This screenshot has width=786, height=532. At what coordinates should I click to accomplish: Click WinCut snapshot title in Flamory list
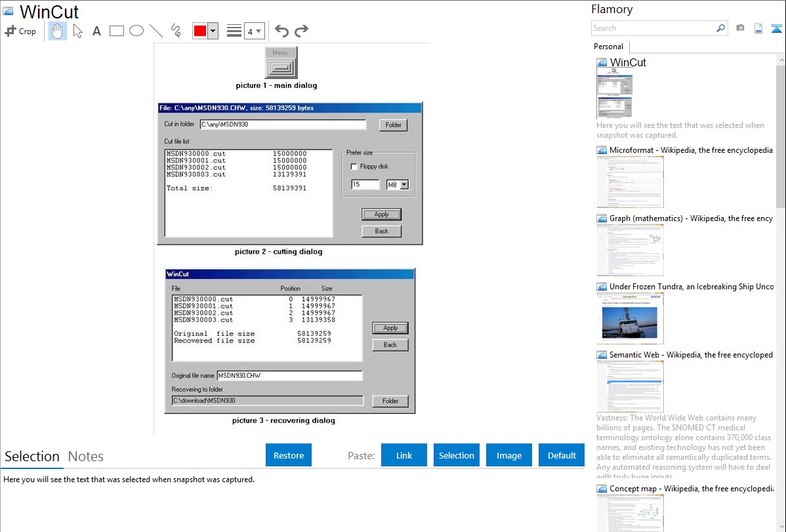[628, 63]
